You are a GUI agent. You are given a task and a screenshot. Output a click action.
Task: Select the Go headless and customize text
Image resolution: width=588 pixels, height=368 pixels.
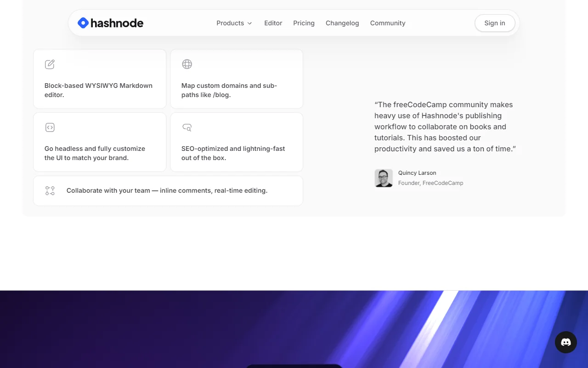[95, 153]
